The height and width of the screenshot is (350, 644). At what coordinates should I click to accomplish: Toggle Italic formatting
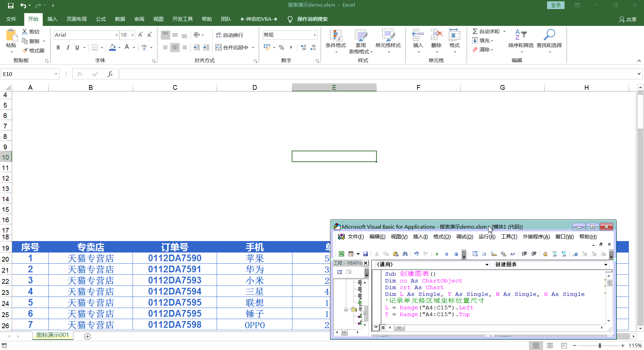pos(68,47)
